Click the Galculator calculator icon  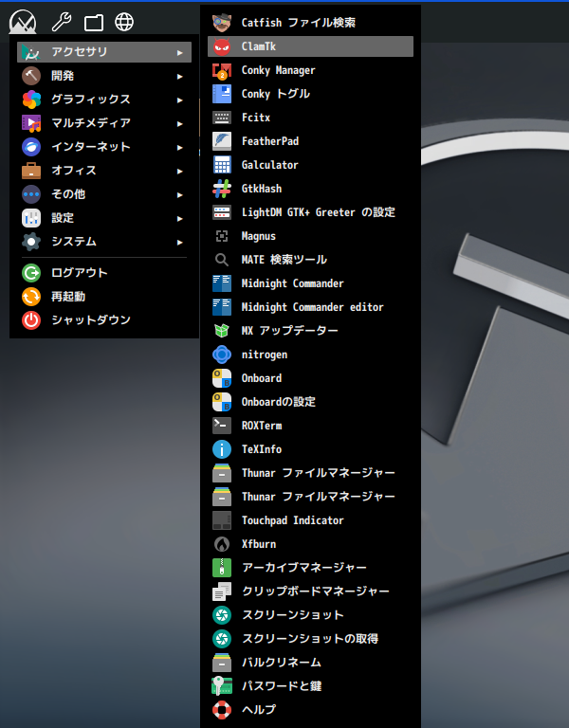(222, 165)
